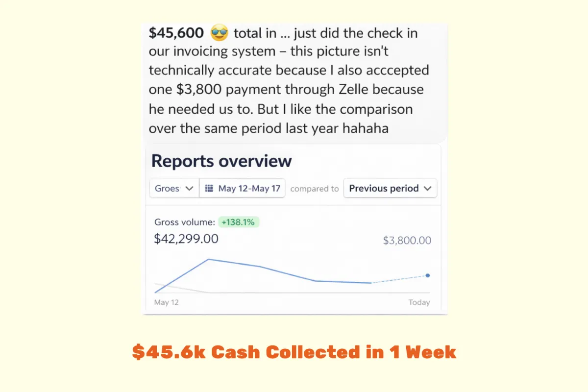588x392 pixels.
Task: Open the Gross volume metric dropdown
Action: 174,188
